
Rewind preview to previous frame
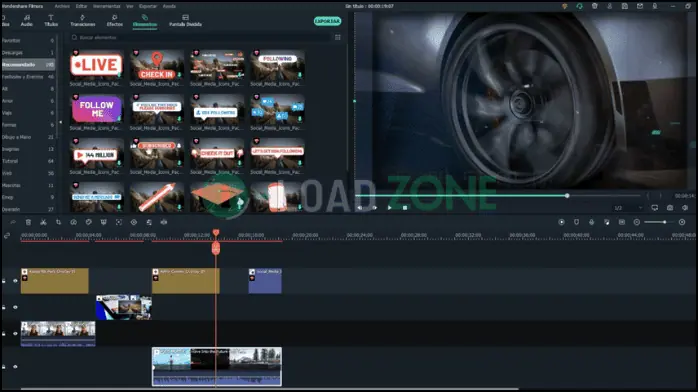click(360, 208)
